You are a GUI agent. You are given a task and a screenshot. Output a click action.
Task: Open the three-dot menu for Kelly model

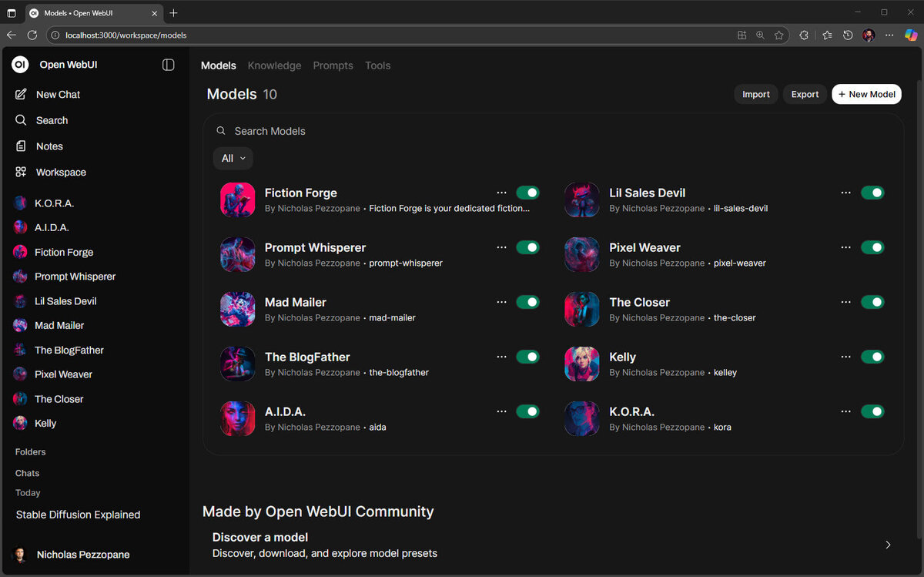pyautogui.click(x=846, y=357)
